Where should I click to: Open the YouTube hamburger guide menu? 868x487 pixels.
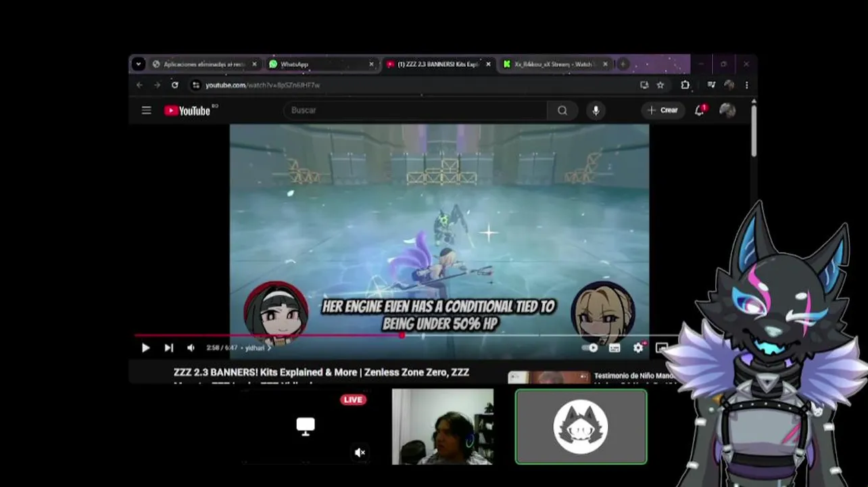click(x=146, y=110)
